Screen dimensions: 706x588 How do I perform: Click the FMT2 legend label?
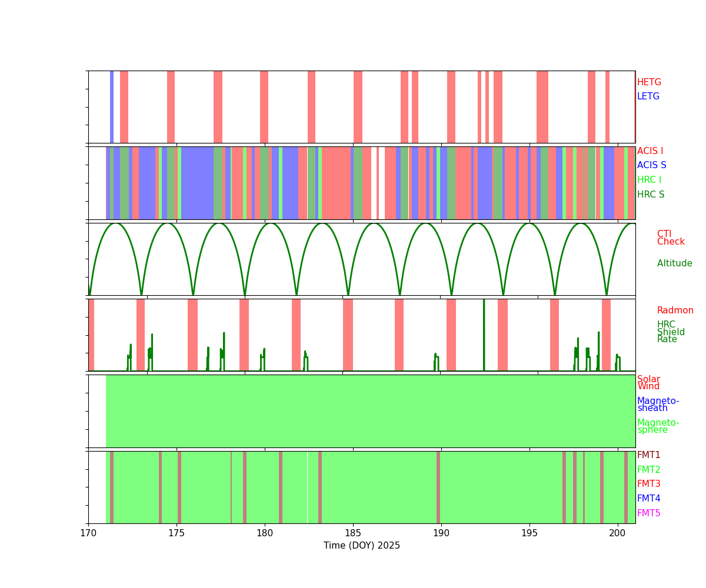coord(649,470)
